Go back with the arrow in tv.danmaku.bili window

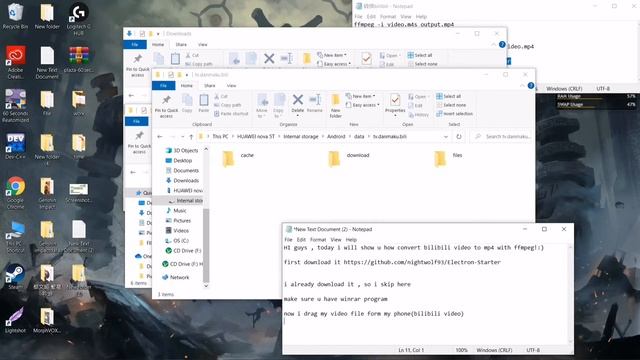pos(160,137)
